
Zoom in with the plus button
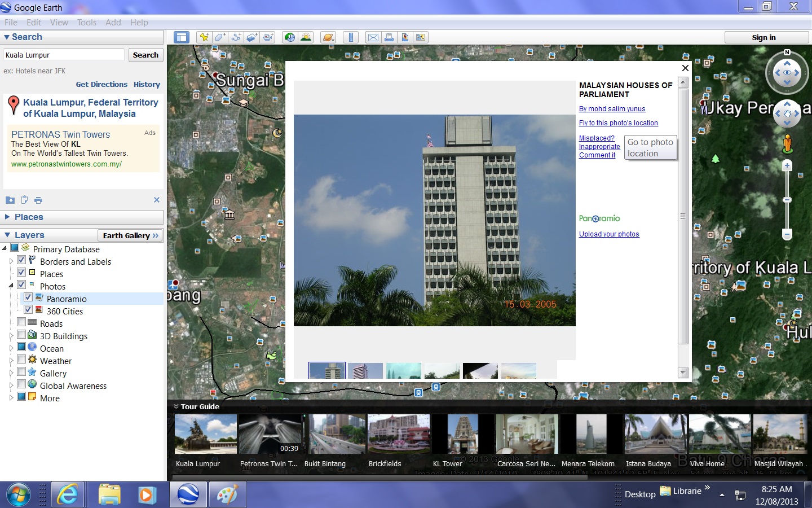[787, 165]
